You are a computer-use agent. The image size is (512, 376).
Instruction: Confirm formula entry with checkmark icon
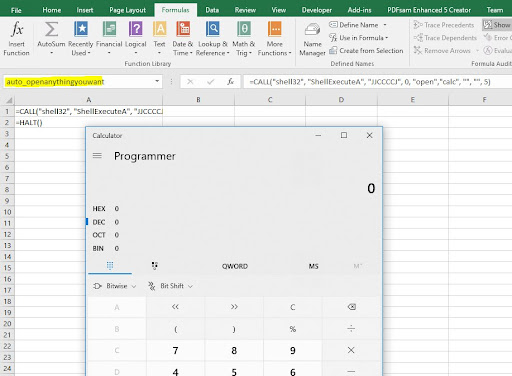210,82
